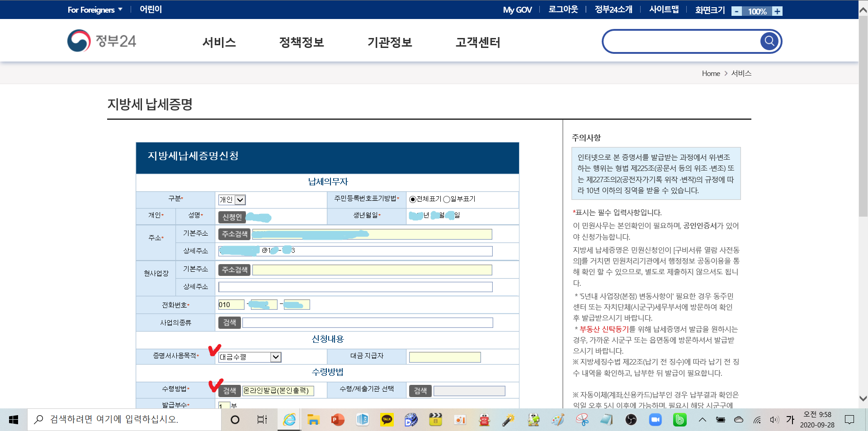The width and height of the screenshot is (868, 431).
Task: Open the 증명서사용목적 대금수령 dropdown
Action: tap(250, 357)
